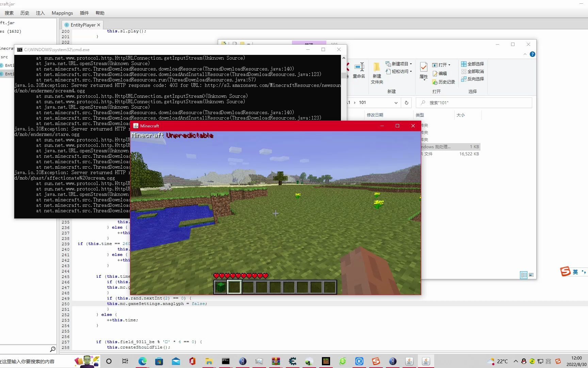Create a new folder in Explorer
This screenshot has width=588, height=368.
377,73
